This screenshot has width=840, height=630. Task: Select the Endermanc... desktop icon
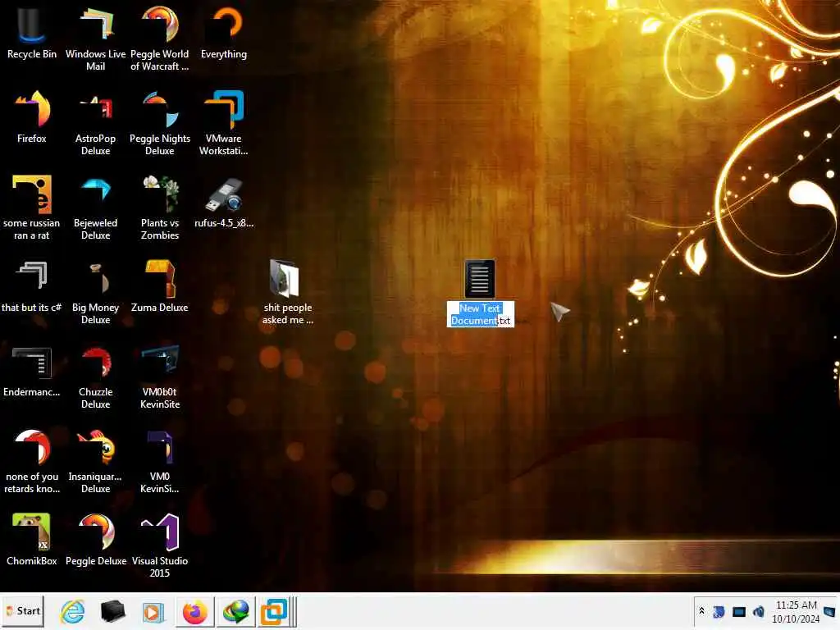point(32,371)
